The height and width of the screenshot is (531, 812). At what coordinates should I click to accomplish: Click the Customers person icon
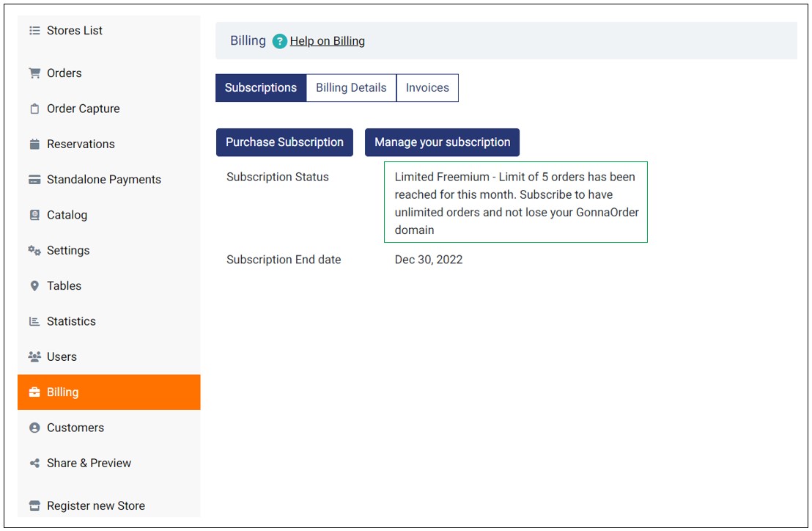pyautogui.click(x=34, y=428)
